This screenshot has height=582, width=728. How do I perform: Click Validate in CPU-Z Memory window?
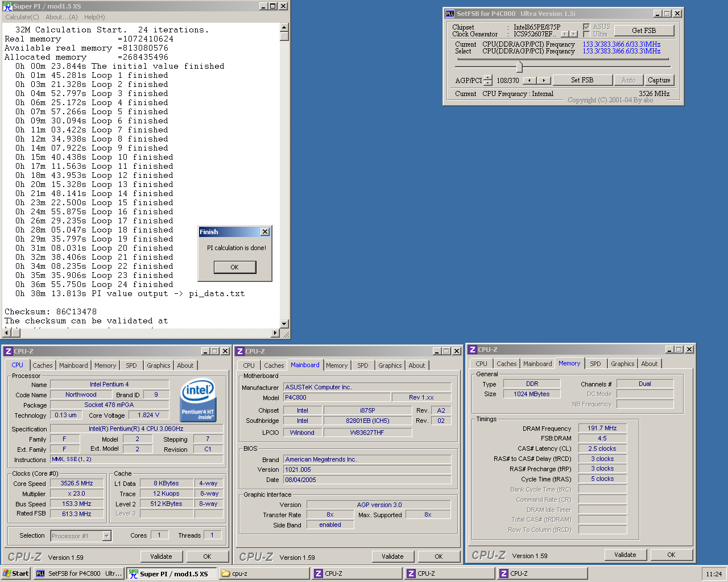click(x=625, y=555)
